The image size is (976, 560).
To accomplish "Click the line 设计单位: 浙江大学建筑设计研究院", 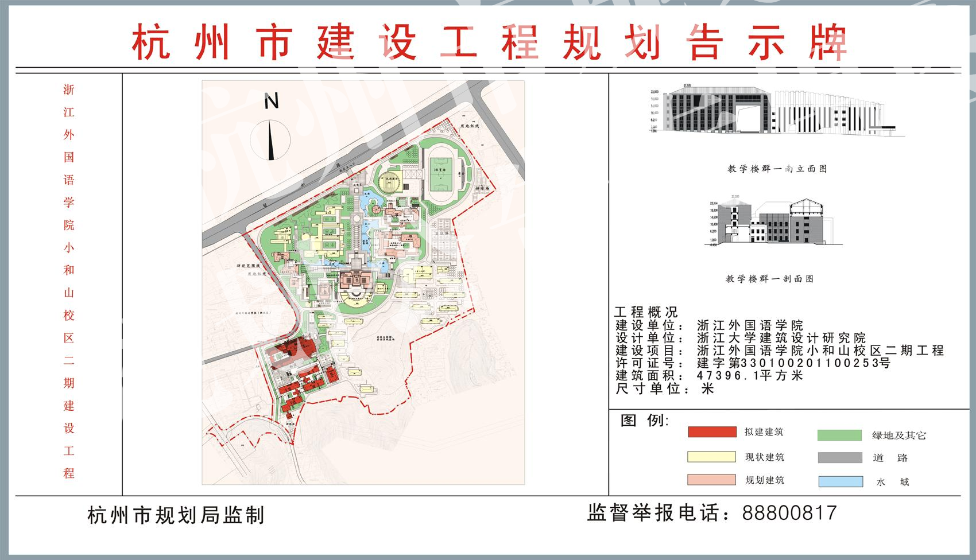I will tap(740, 338).
